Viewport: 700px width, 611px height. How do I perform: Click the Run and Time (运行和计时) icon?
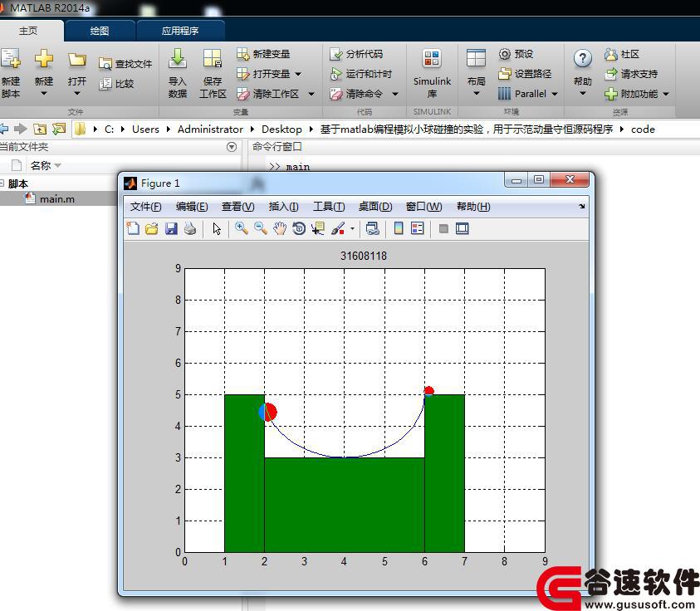point(335,74)
